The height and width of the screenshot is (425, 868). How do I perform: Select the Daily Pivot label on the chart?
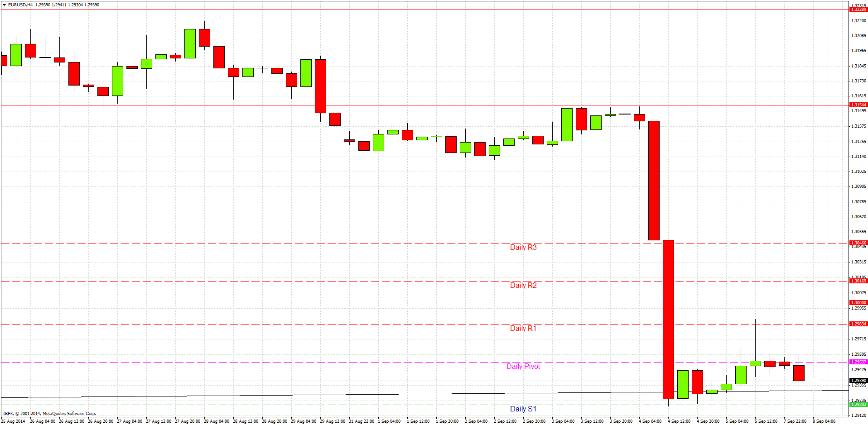point(523,366)
